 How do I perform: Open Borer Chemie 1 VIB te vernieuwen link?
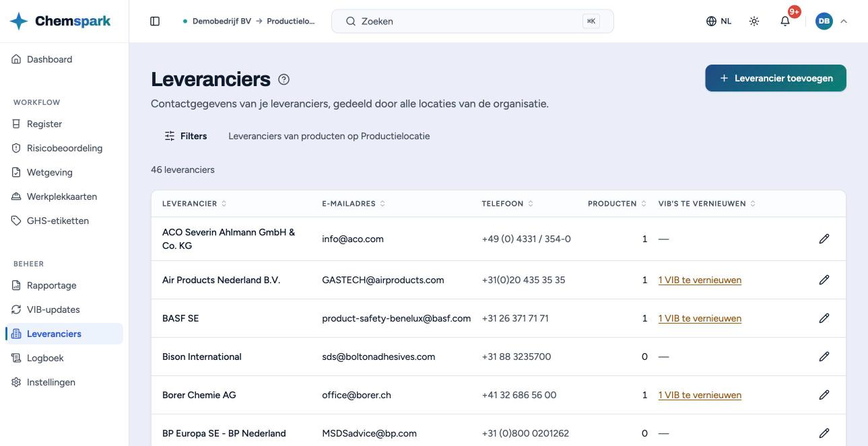click(700, 395)
